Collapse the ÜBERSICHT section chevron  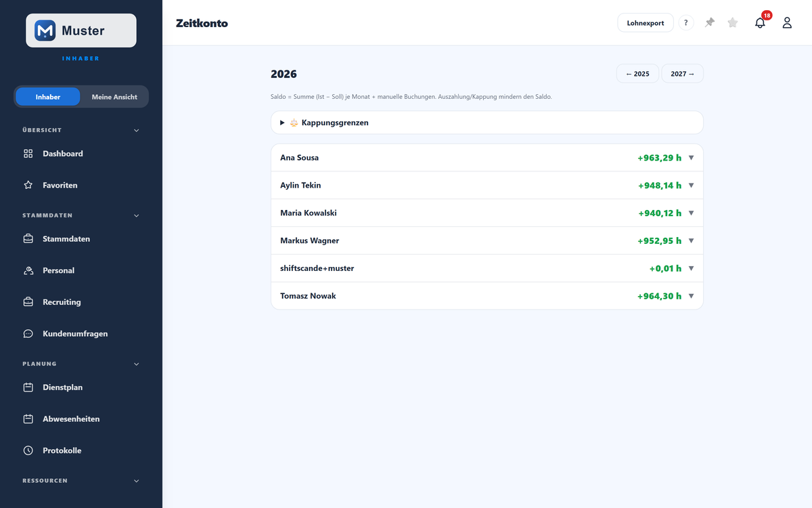(x=136, y=130)
